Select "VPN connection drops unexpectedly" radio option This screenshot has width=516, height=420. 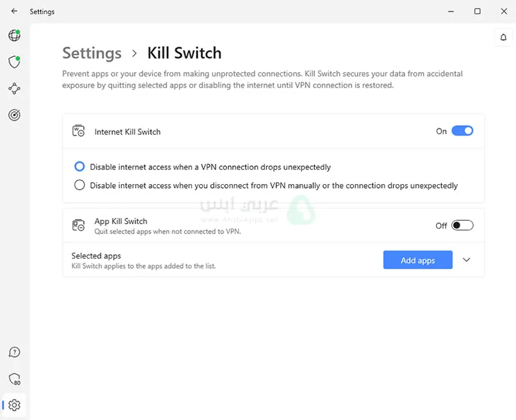(80, 167)
